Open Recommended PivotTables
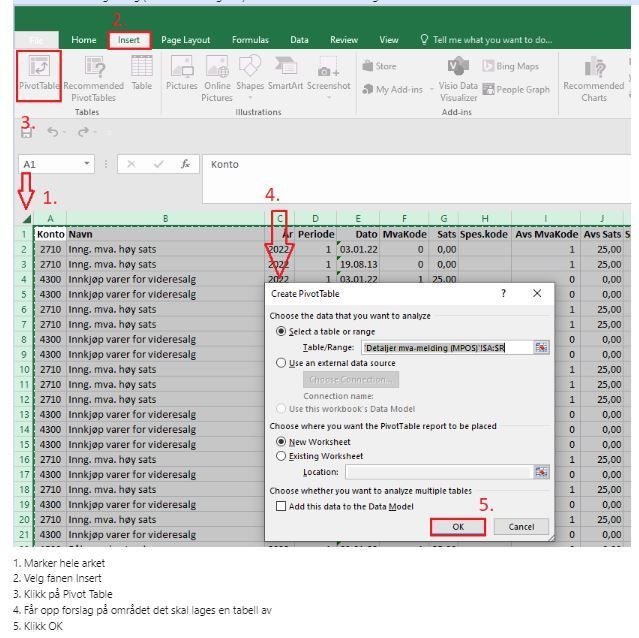The height and width of the screenshot is (638, 639). 94,79
